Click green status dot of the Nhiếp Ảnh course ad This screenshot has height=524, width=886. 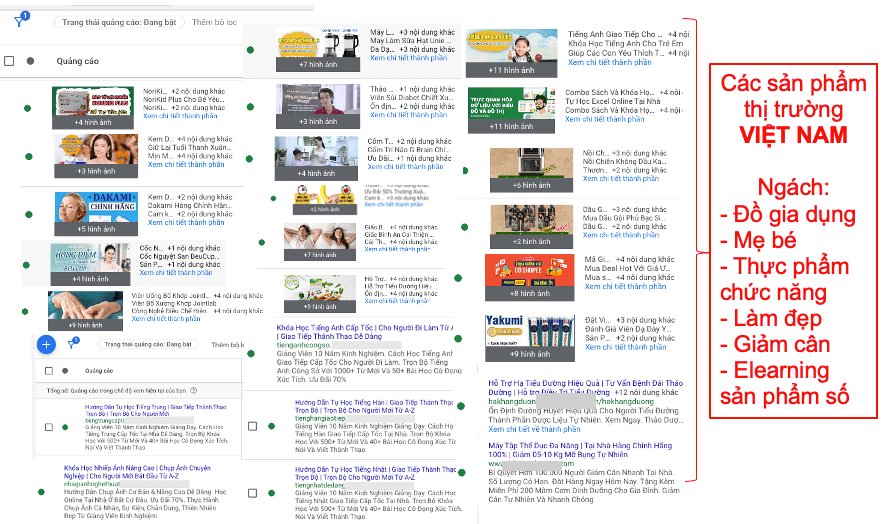tap(41, 492)
